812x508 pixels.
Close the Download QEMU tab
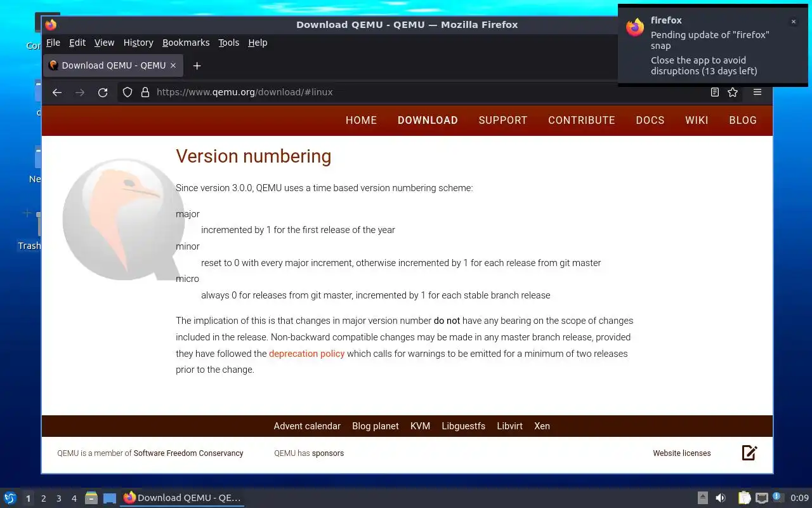173,65
